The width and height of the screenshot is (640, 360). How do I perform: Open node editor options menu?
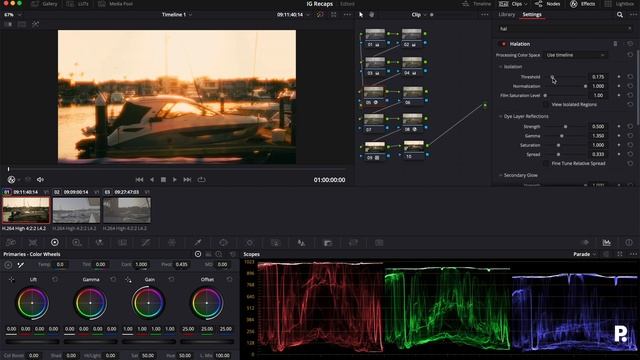(484, 14)
